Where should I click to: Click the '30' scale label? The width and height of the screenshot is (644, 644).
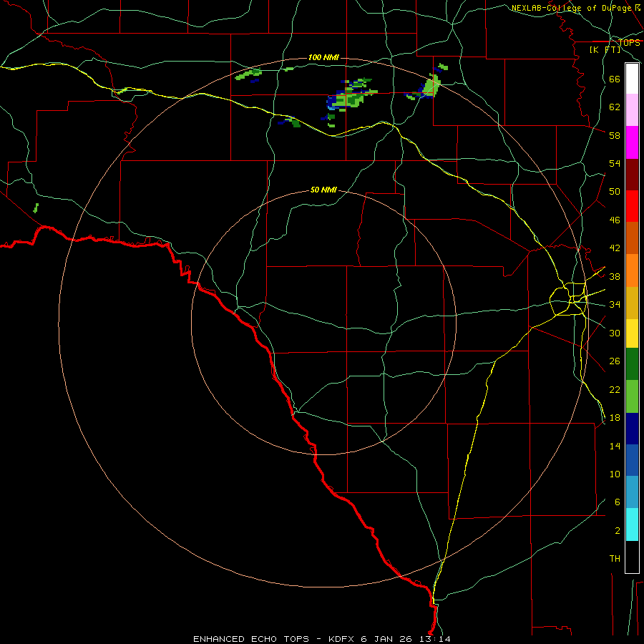[615, 333]
